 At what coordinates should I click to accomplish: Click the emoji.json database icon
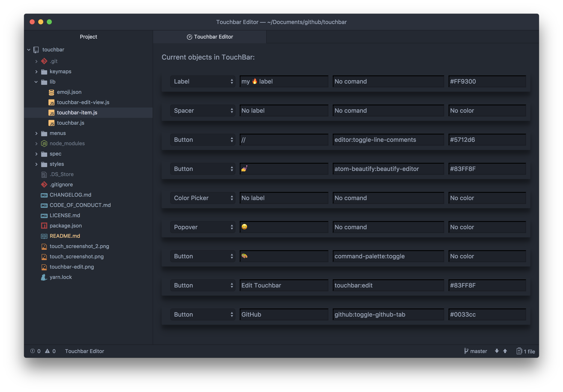click(51, 92)
